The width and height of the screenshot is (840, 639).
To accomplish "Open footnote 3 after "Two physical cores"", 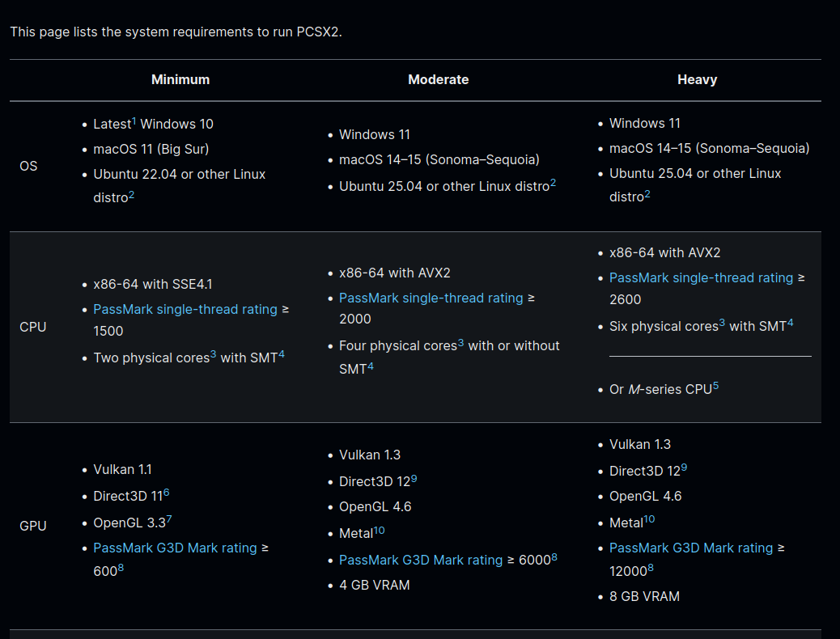I will point(214,355).
